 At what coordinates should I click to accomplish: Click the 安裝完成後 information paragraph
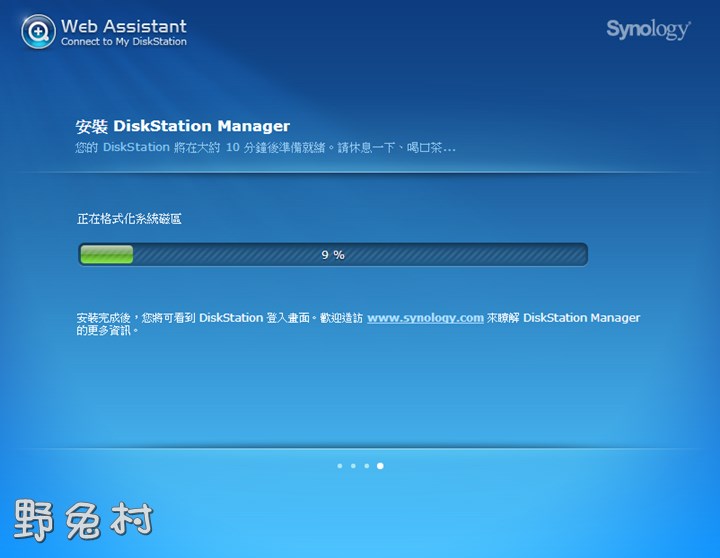click(358, 324)
